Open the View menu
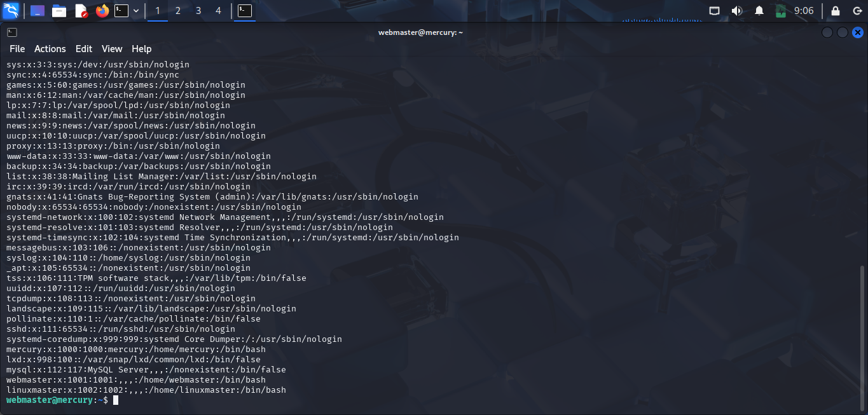This screenshot has height=415, width=868. pyautogui.click(x=112, y=49)
